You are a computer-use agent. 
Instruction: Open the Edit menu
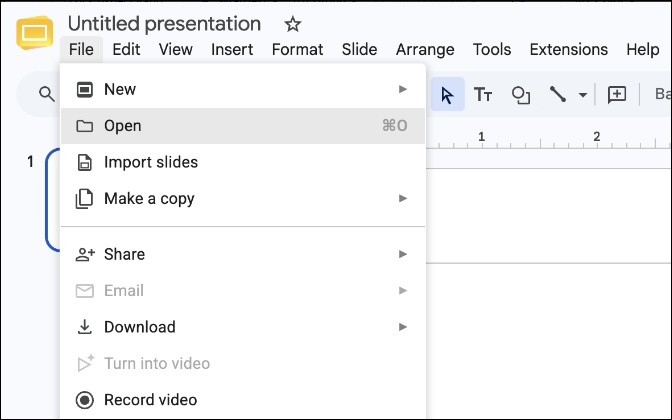point(126,49)
